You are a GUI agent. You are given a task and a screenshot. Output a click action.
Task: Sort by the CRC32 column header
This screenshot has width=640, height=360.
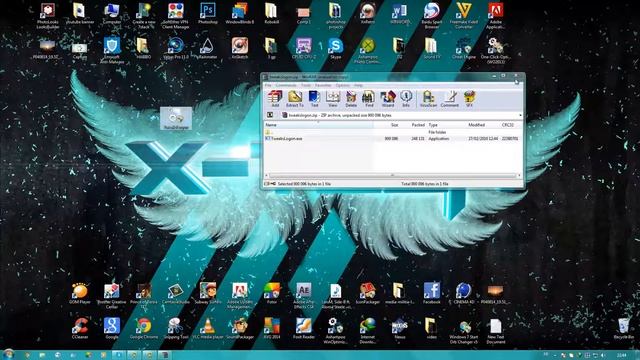pos(510,125)
